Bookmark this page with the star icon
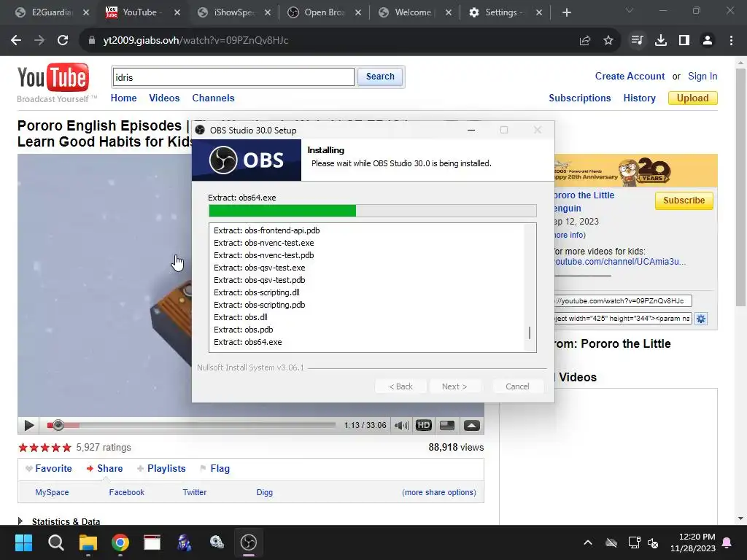Screen dimensions: 747x560 (x=608, y=41)
